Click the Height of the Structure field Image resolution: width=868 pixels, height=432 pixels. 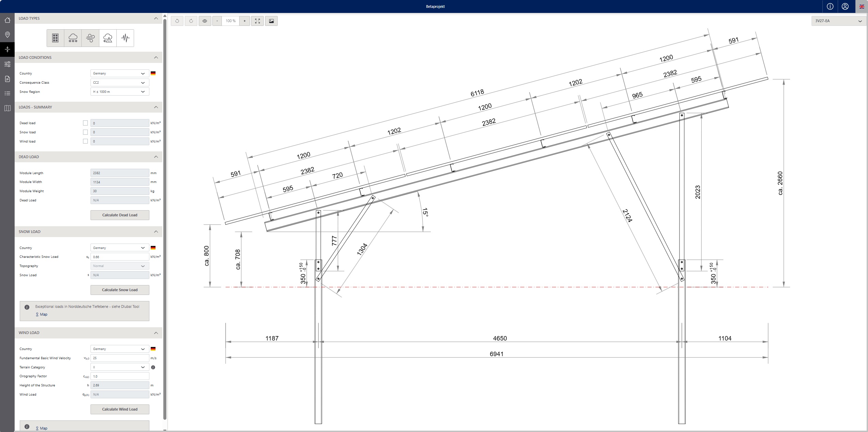(120, 385)
